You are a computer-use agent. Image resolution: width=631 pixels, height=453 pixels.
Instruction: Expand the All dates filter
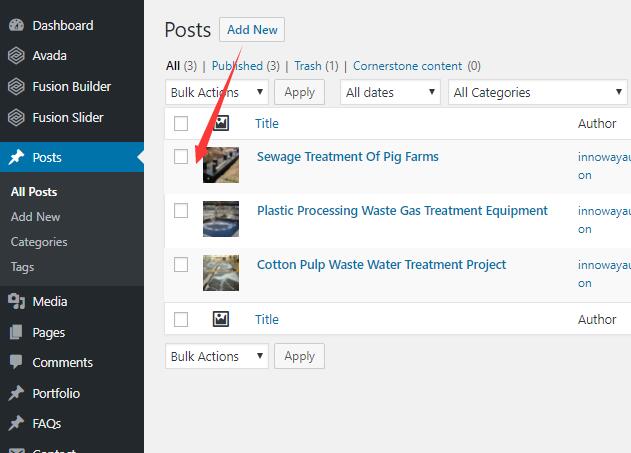coord(390,92)
